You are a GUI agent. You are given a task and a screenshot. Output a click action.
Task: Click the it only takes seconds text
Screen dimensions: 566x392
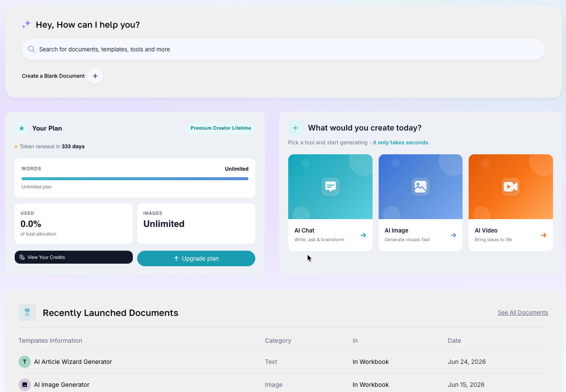[x=401, y=143]
